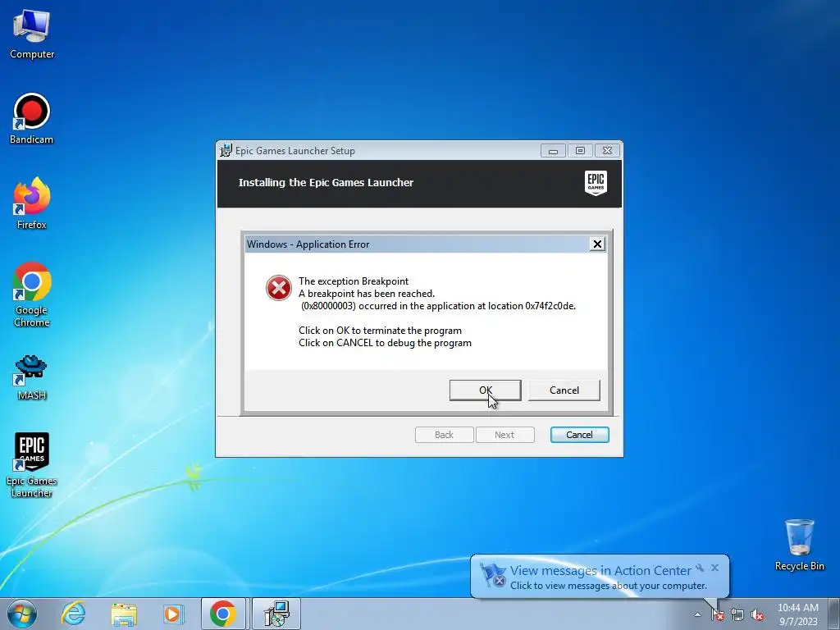Open the Computer desktop icon
The height and width of the screenshot is (630, 840).
[32, 34]
